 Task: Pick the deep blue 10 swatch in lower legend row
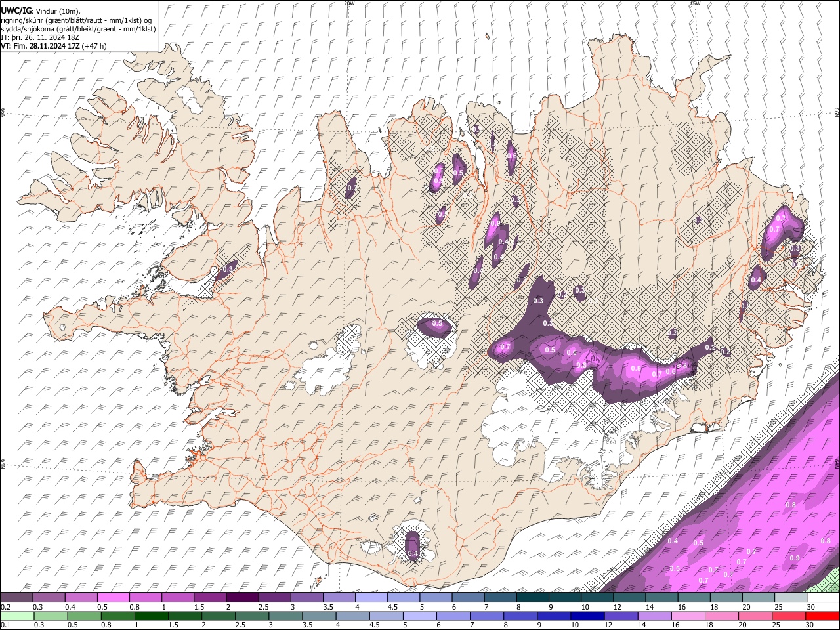(587, 616)
